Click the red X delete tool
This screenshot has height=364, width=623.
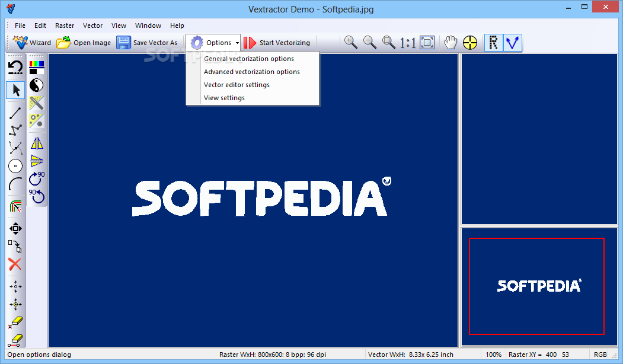click(15, 264)
